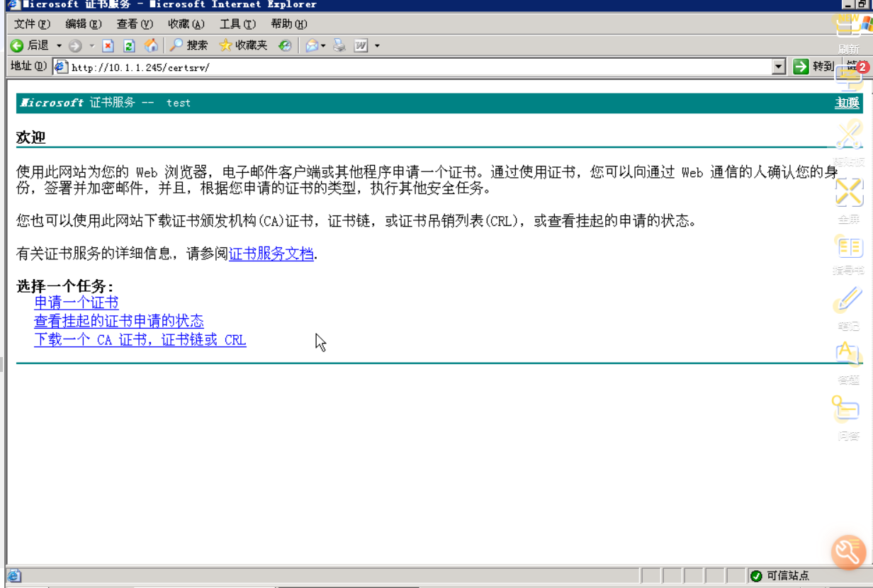
Task: Click the green Back arrow icon
Action: click(18, 45)
